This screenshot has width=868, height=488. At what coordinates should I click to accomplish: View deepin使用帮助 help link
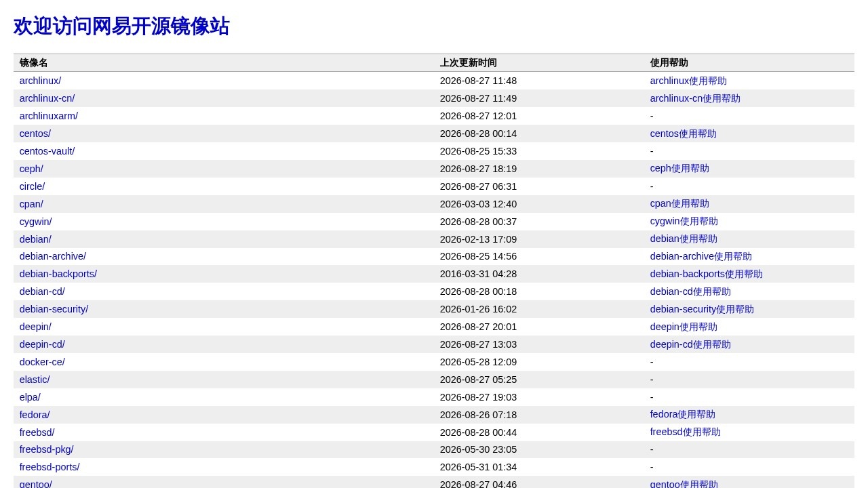pos(684,327)
